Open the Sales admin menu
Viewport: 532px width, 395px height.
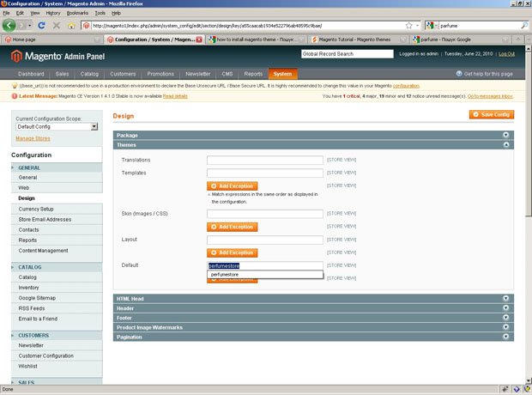pos(62,74)
